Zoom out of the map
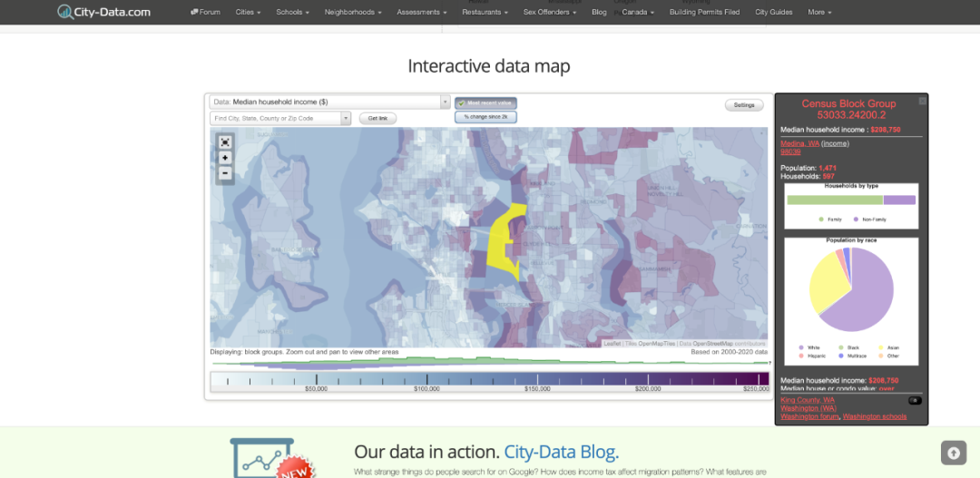 225,173
